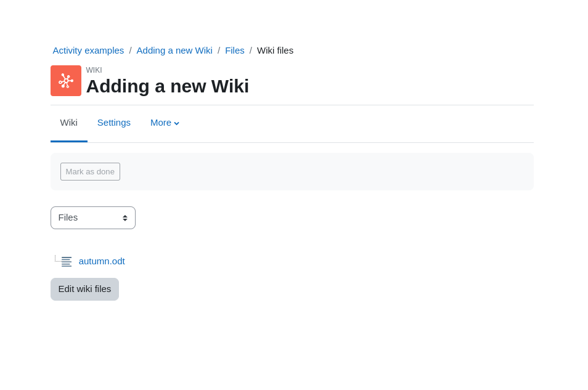Select the Wiki files breadcrumb text
This screenshot has height=390, width=588.
click(276, 51)
